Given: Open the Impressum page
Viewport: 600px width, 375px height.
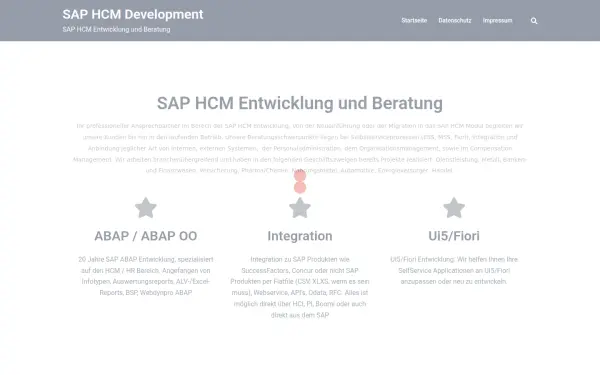Looking at the screenshot, I should tap(497, 21).
